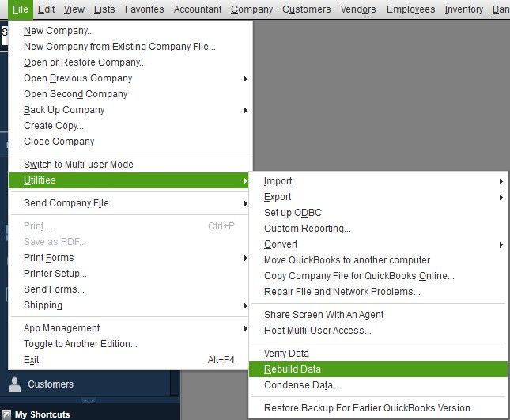Select Rebuild Data from Utilities
Image resolution: width=510 pixels, height=420 pixels.
tap(293, 369)
